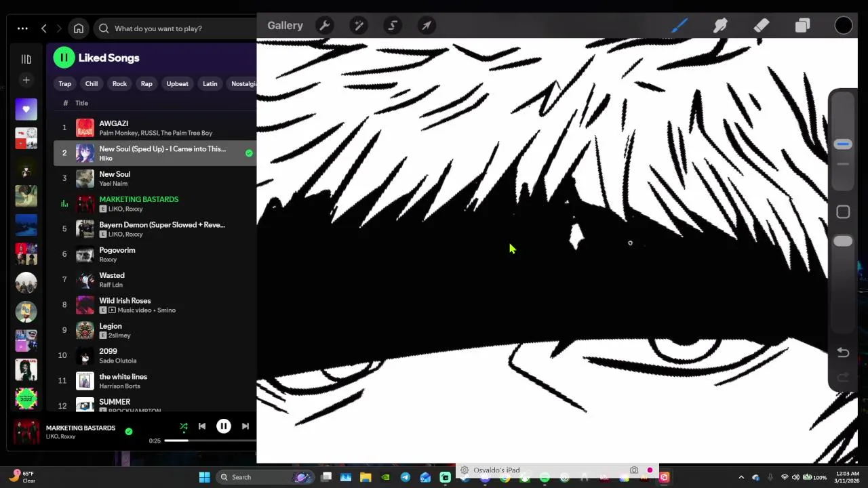This screenshot has height=488, width=868.
Task: Filter by Trap tag
Action: (65, 84)
